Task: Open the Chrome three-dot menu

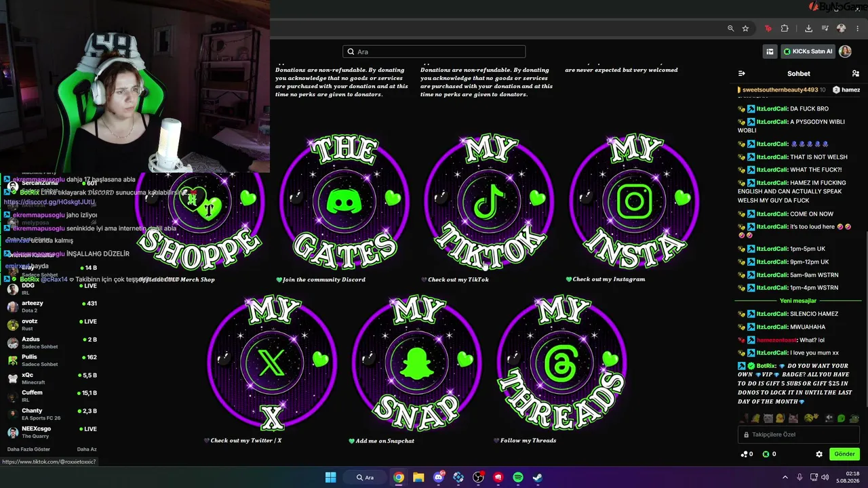Action: pyautogui.click(x=858, y=28)
